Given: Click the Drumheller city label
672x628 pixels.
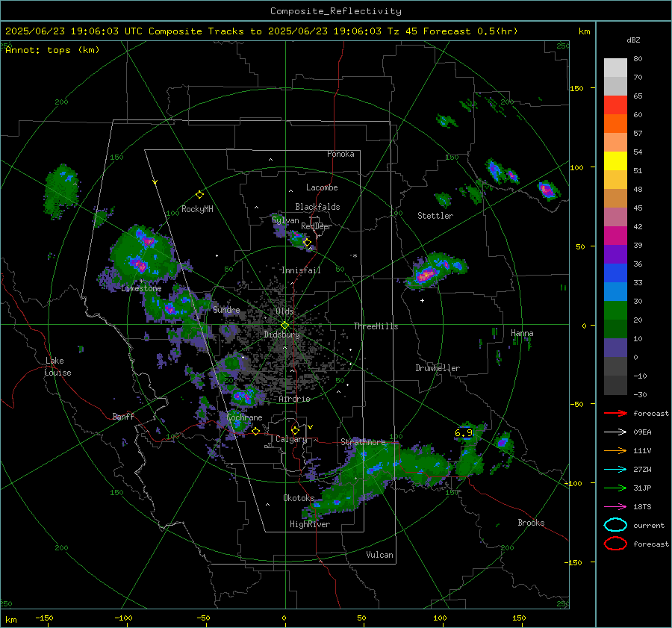Looking at the screenshot, I should [x=438, y=368].
